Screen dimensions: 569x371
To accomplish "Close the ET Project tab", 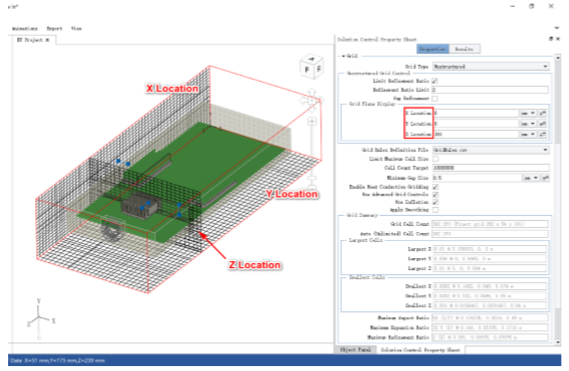I will point(48,40).
